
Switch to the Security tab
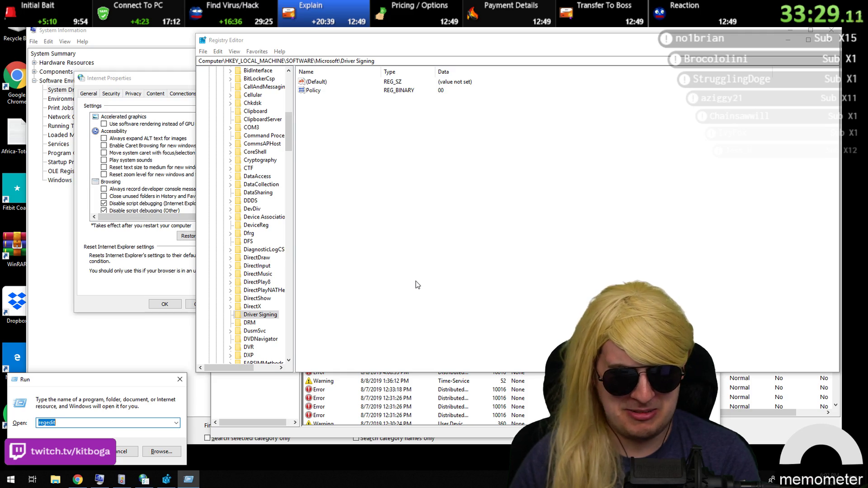point(111,94)
